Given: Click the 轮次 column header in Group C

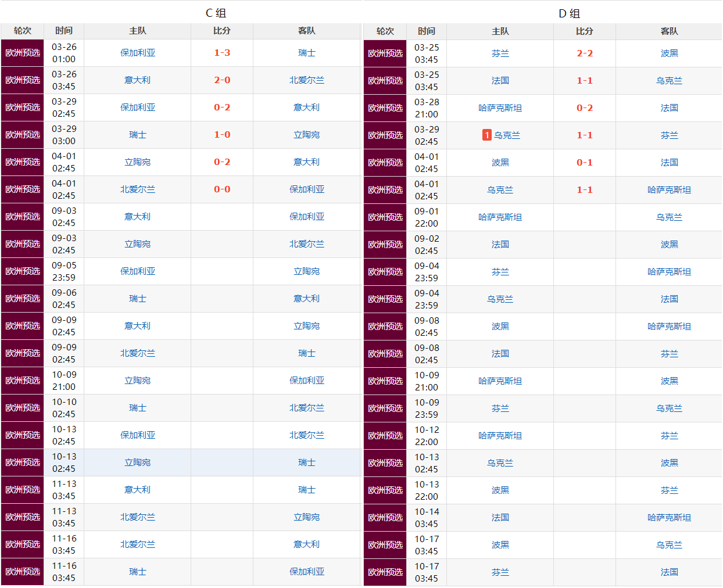Looking at the screenshot, I should [x=23, y=31].
